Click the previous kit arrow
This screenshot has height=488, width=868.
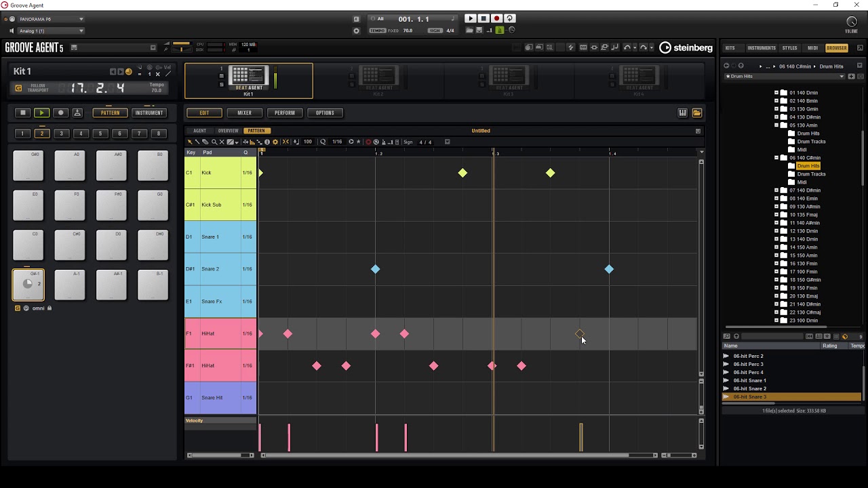click(113, 72)
